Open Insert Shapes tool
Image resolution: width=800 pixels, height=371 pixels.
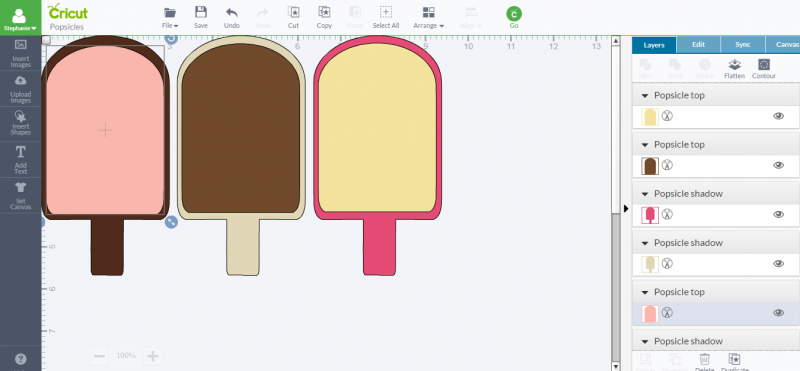click(20, 124)
